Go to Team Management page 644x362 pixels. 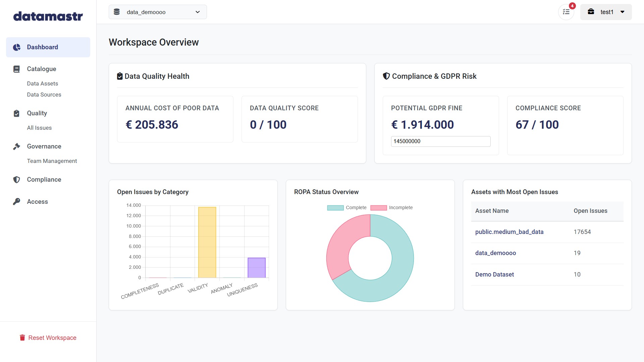[52, 161]
